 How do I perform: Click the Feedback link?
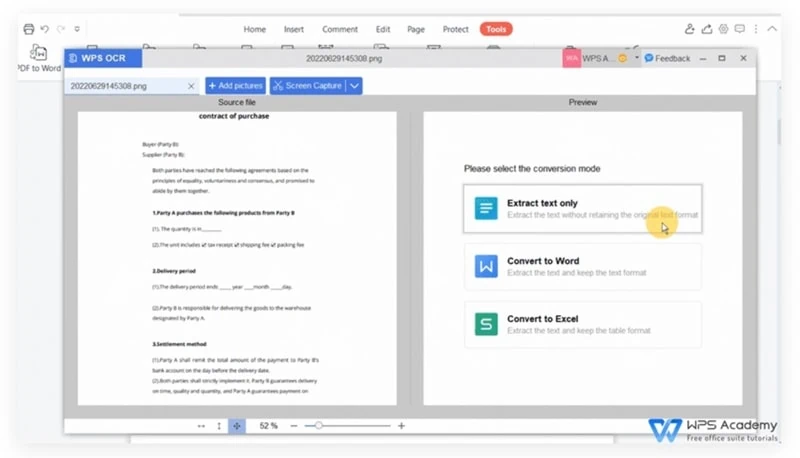(x=667, y=59)
